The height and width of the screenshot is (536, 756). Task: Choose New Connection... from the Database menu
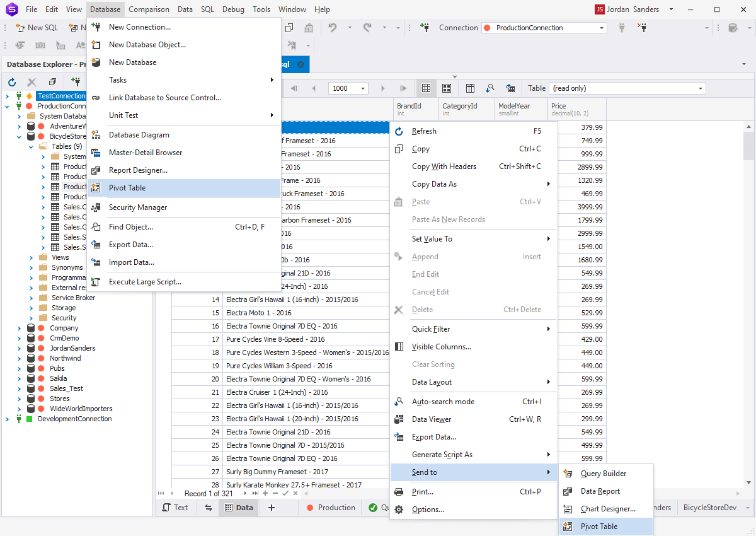click(183, 27)
